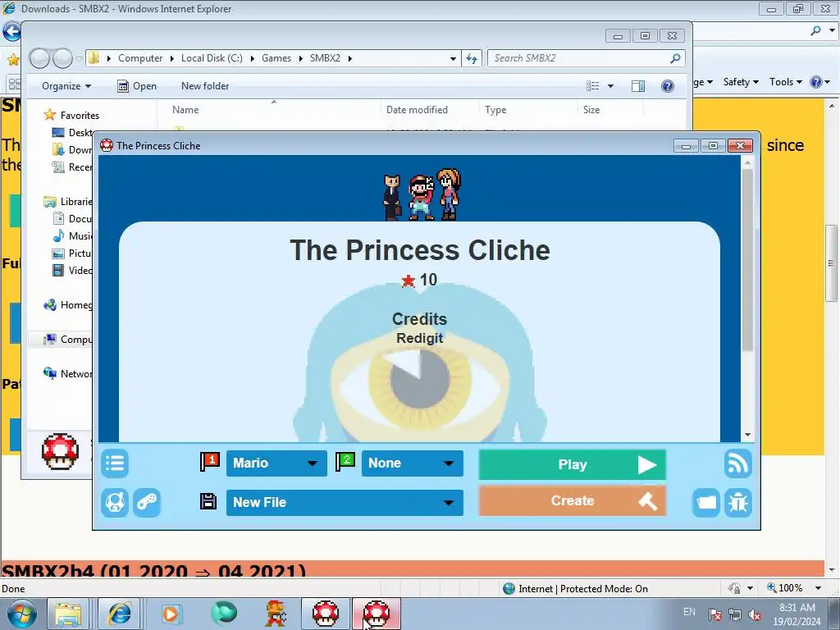Open the address bar history dropdown arrow
This screenshot has height=630, width=840.
point(453,58)
